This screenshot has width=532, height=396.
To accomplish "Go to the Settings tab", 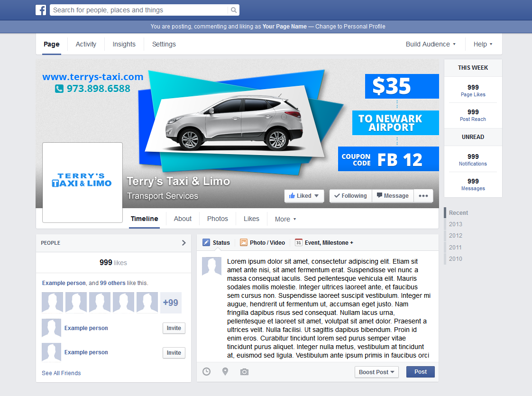I will (x=164, y=44).
